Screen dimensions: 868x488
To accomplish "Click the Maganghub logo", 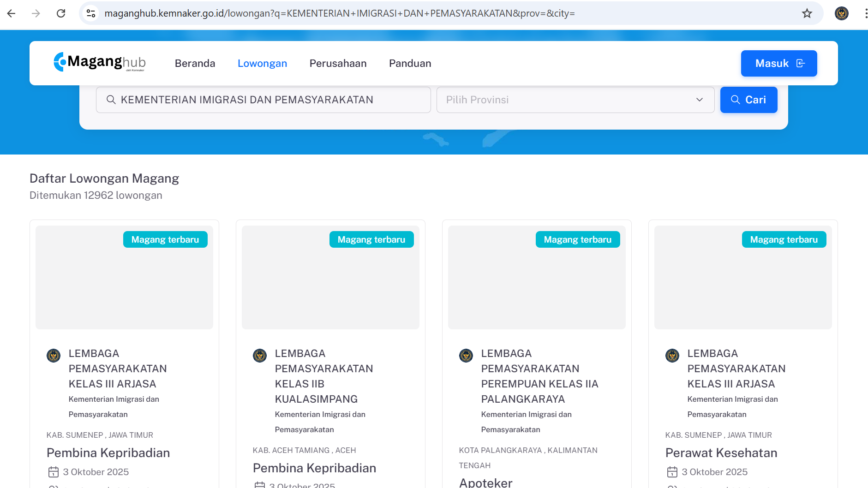I will [100, 62].
